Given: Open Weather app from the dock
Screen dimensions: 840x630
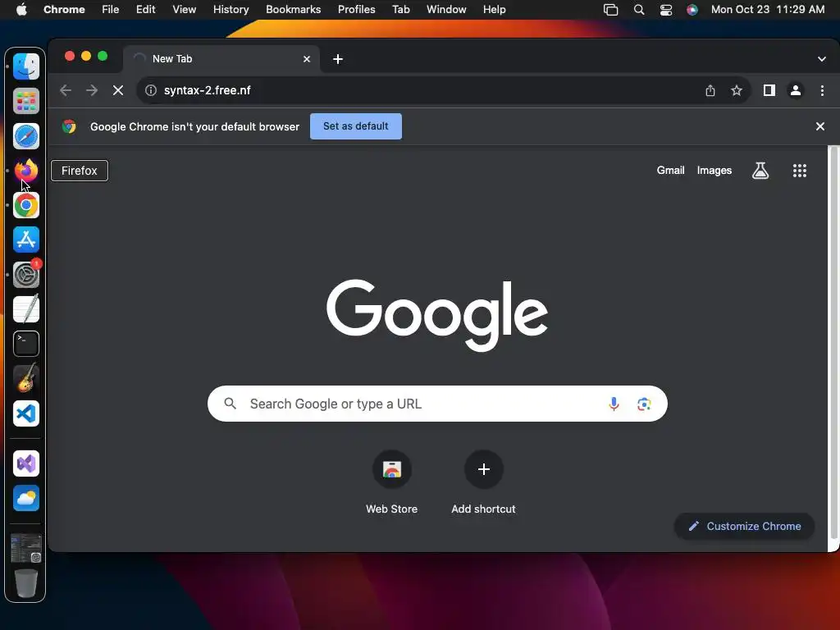Looking at the screenshot, I should pos(25,498).
